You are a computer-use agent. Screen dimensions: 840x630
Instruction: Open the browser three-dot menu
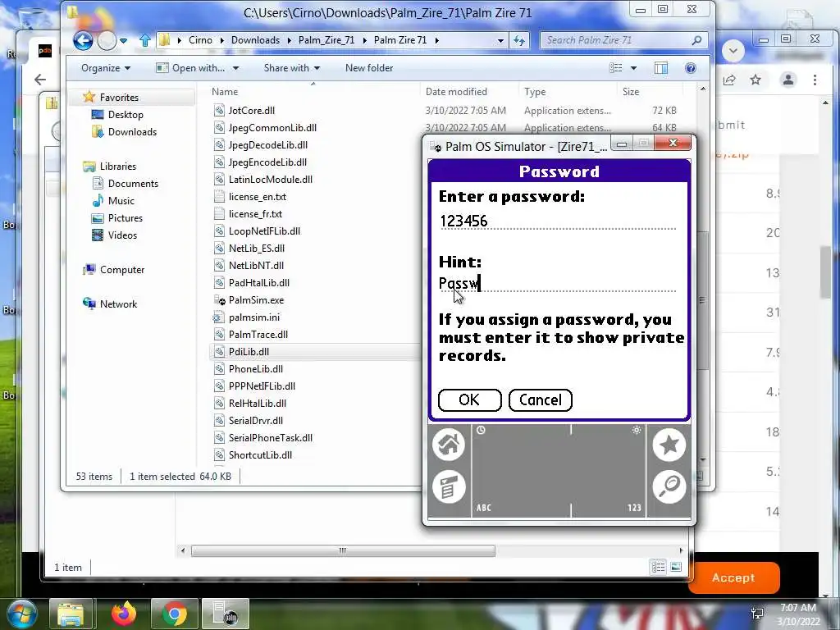coord(815,80)
